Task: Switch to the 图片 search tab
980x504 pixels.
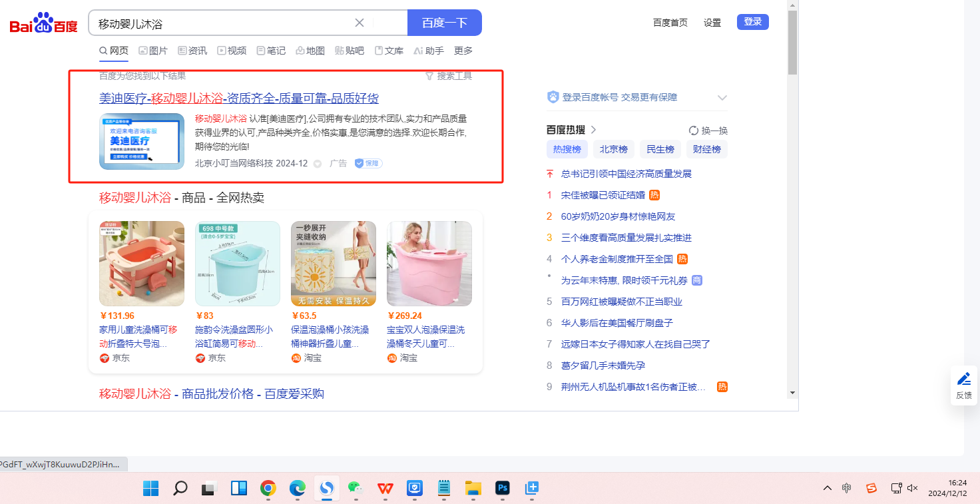Action: click(x=153, y=51)
